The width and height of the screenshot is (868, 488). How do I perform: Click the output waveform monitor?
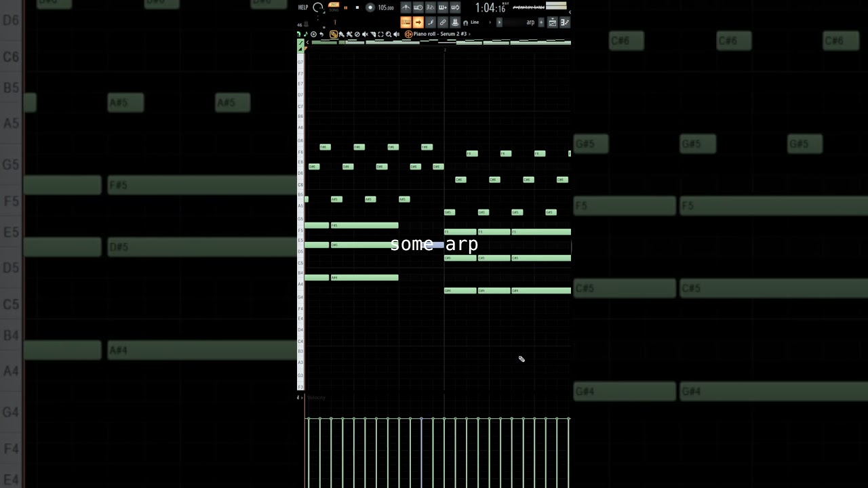528,7
